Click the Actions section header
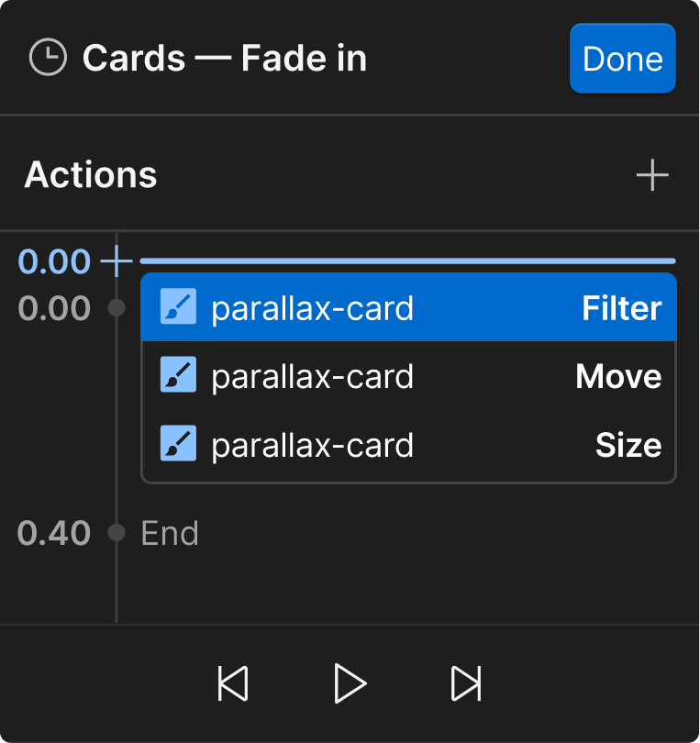Screen dimensions: 700x743 [91, 174]
